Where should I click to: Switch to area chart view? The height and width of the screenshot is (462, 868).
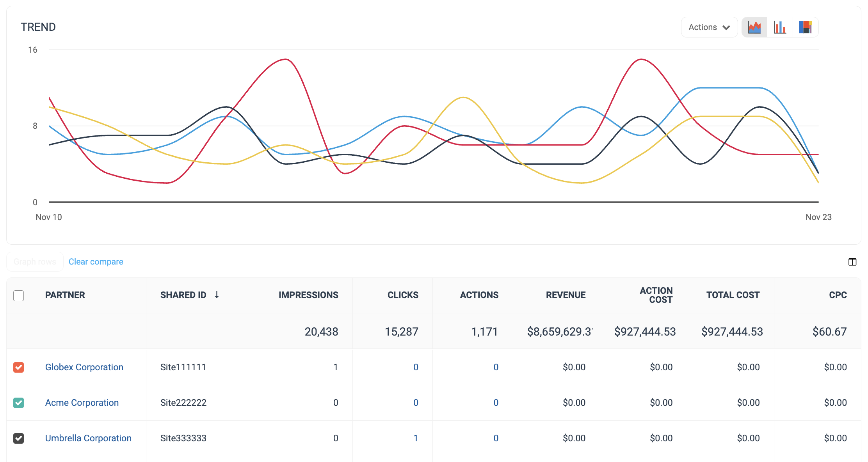(754, 27)
